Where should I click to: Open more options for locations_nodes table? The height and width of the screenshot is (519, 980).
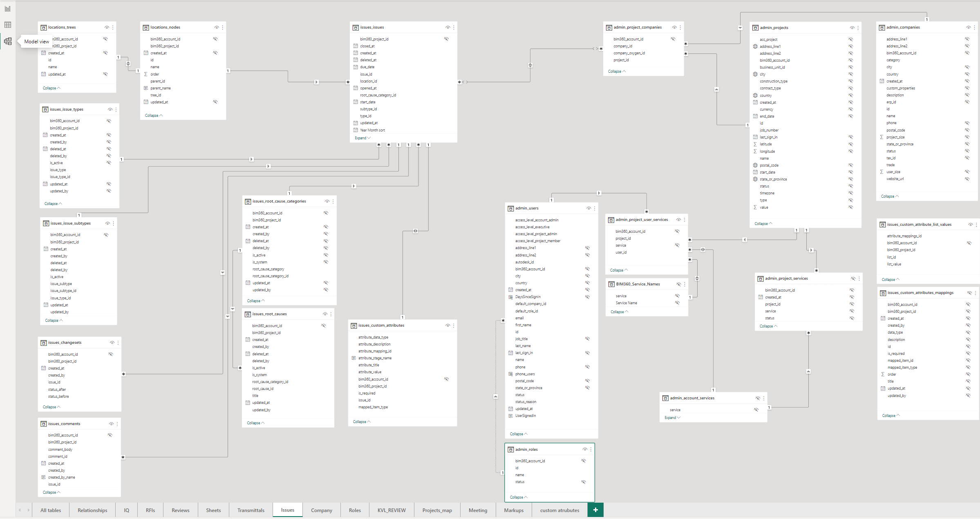[222, 27]
